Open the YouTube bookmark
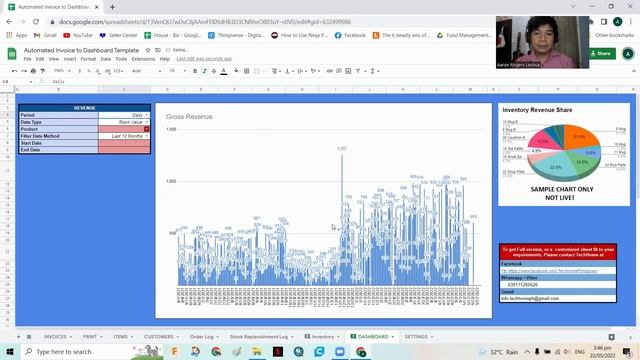This screenshot has height=360, width=640. click(x=78, y=36)
